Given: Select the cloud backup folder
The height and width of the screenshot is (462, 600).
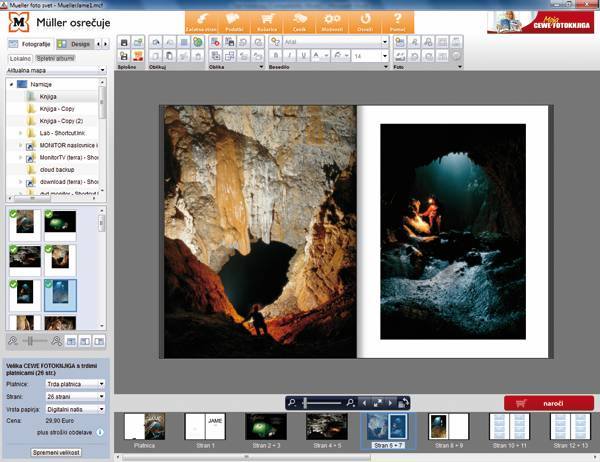Looking at the screenshot, I should click(x=57, y=170).
